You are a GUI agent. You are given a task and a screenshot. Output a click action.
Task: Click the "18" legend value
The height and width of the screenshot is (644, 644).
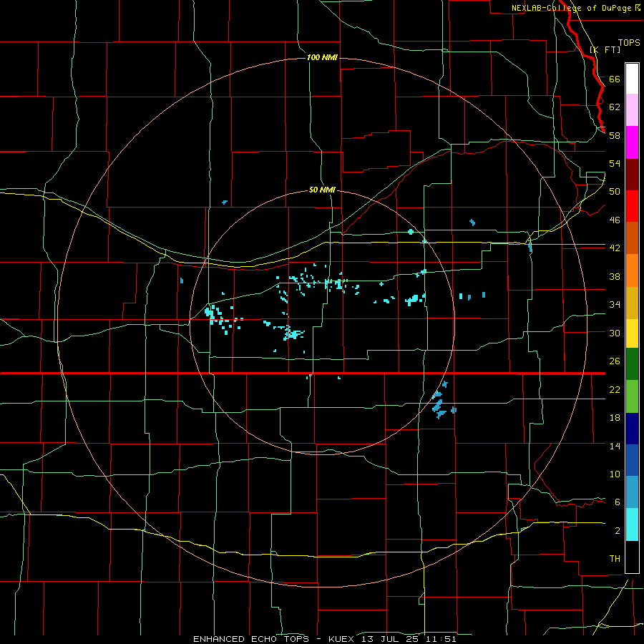tap(615, 418)
